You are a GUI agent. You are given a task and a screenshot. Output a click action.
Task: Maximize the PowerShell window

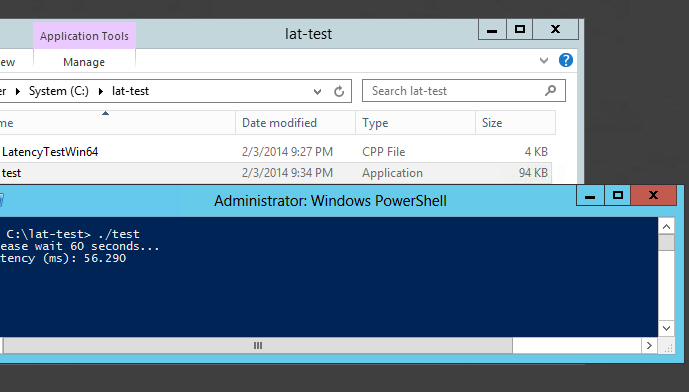click(x=618, y=196)
